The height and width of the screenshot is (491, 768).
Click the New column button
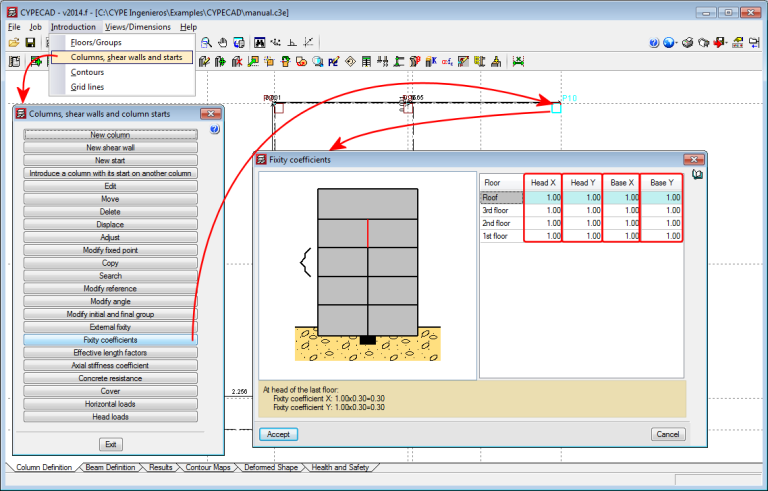coord(110,135)
